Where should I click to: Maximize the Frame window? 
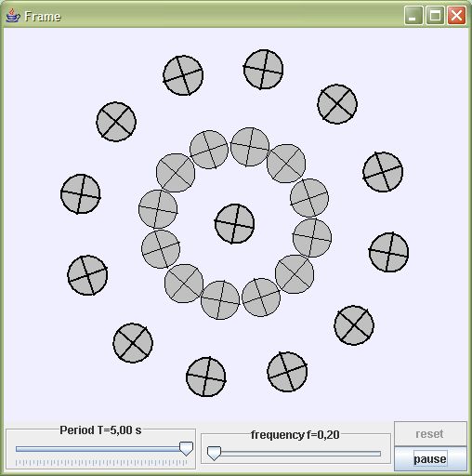coord(435,16)
